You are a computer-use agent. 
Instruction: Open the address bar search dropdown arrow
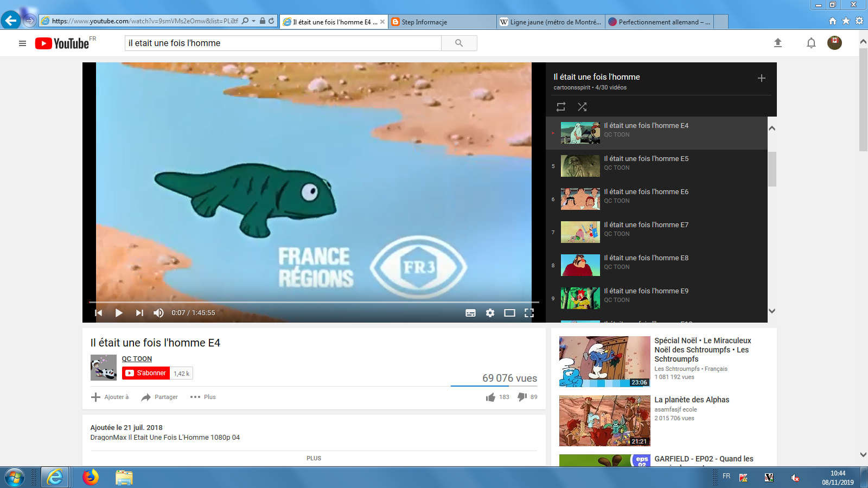point(253,21)
